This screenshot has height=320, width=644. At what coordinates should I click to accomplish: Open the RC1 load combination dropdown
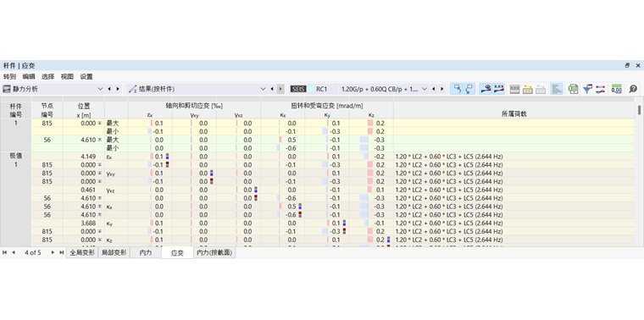click(x=425, y=89)
